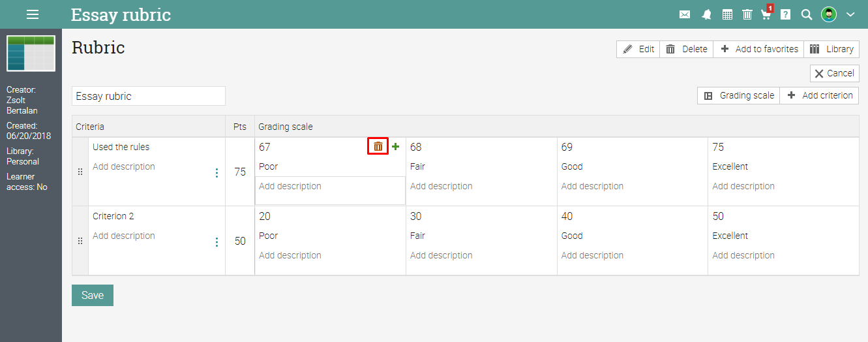The height and width of the screenshot is (342, 868).
Task: Open the hamburger navigation menu
Action: (x=33, y=14)
